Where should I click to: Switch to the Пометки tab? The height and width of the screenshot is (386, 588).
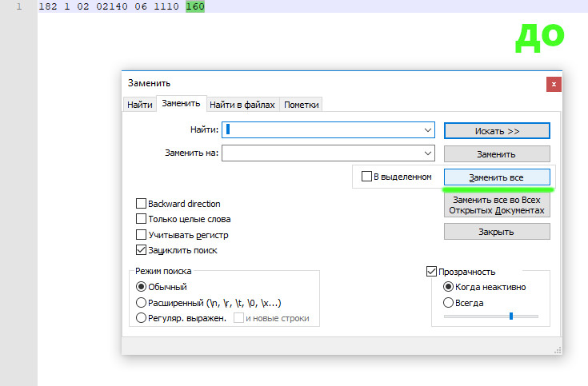coord(302,105)
